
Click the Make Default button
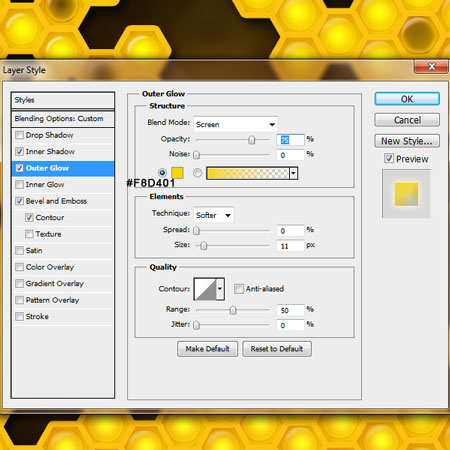click(x=207, y=349)
